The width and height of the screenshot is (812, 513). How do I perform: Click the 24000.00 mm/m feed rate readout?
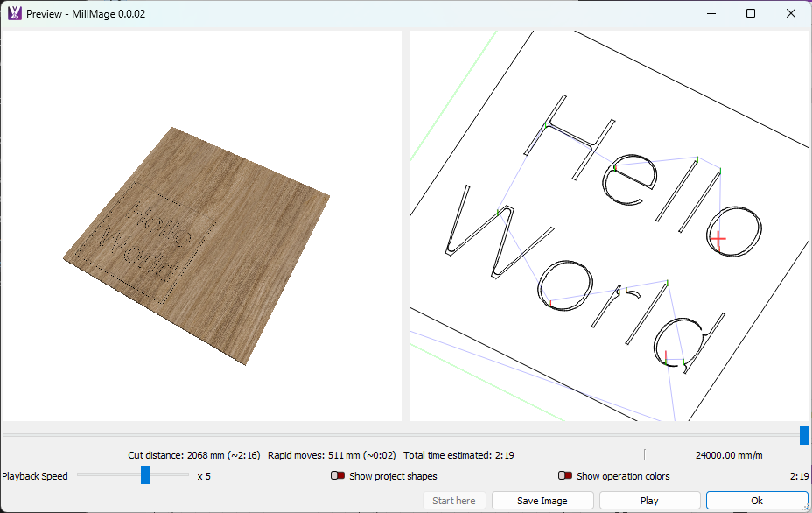pos(728,455)
